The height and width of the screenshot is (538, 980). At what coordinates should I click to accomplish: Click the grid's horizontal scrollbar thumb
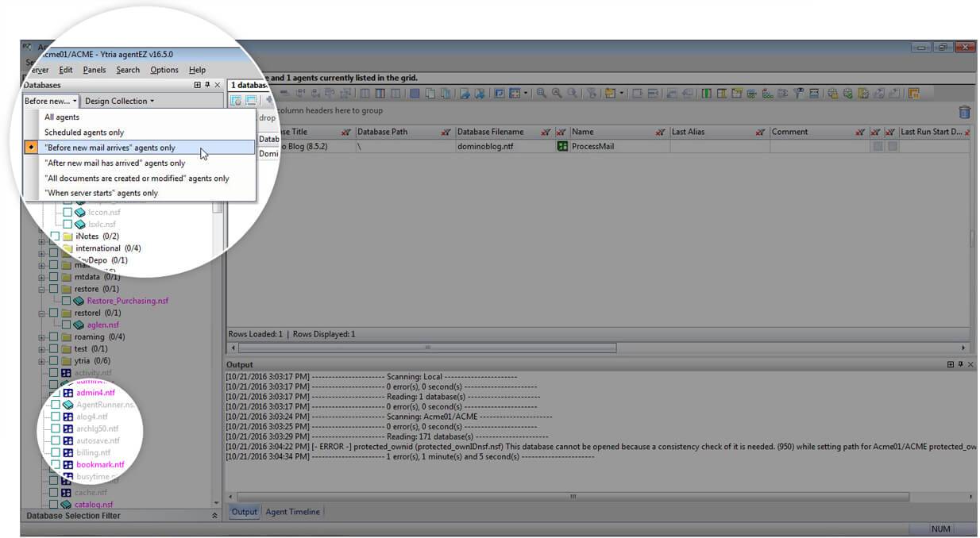pyautogui.click(x=427, y=348)
